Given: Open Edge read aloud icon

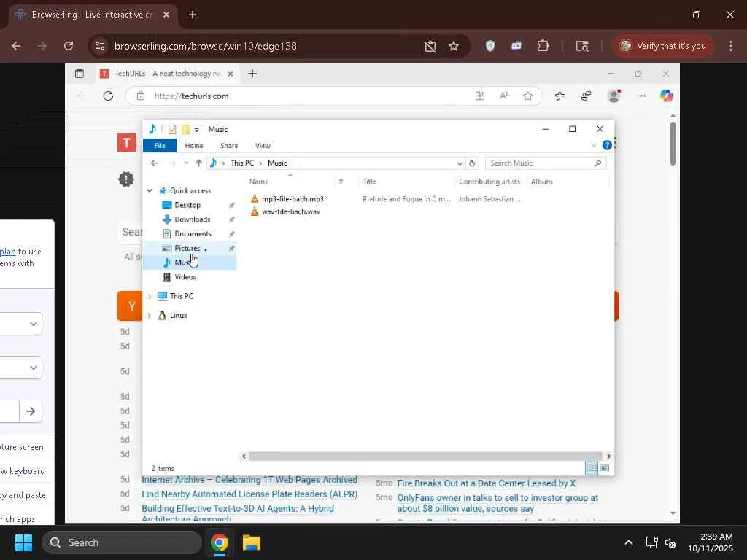Looking at the screenshot, I should 503,96.
